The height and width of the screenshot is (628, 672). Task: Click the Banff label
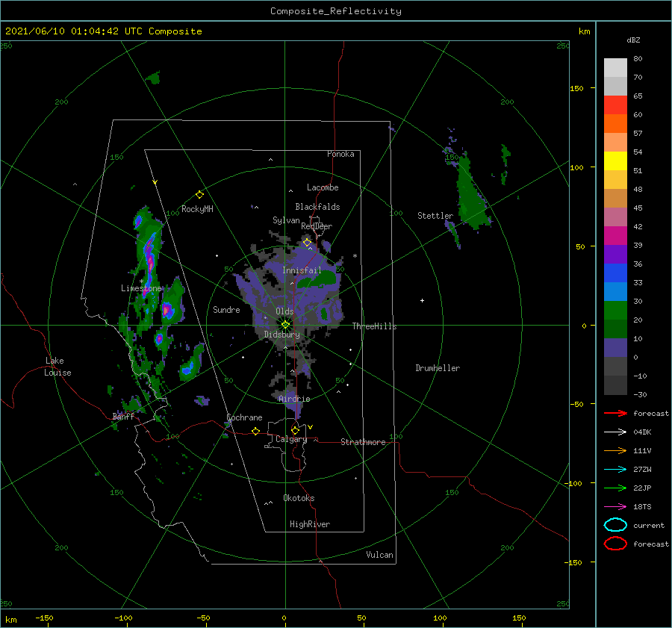123,416
